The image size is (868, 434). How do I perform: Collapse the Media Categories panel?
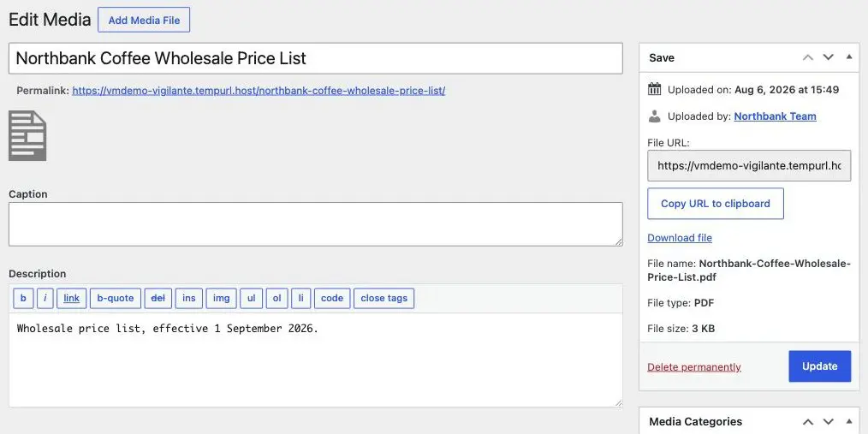[849, 422]
